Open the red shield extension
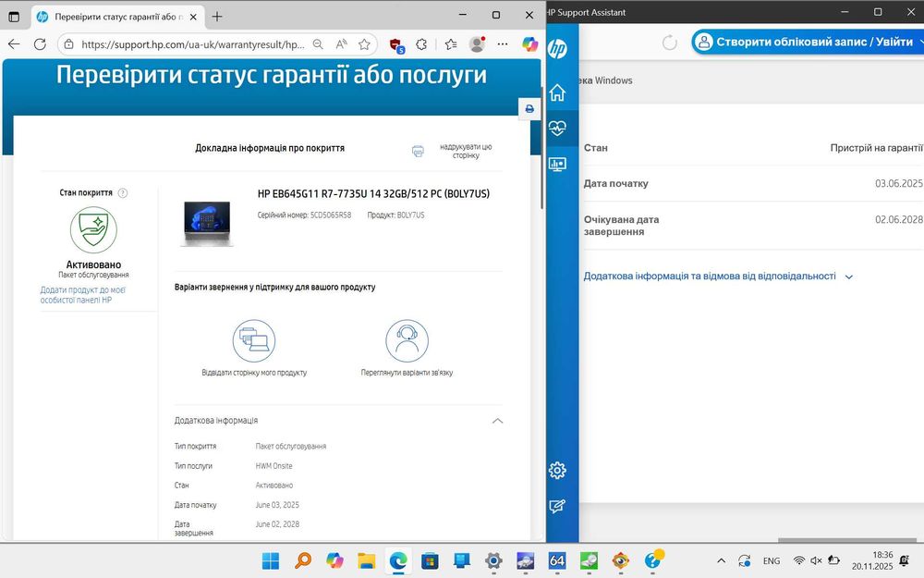This screenshot has height=578, width=924. [396, 44]
